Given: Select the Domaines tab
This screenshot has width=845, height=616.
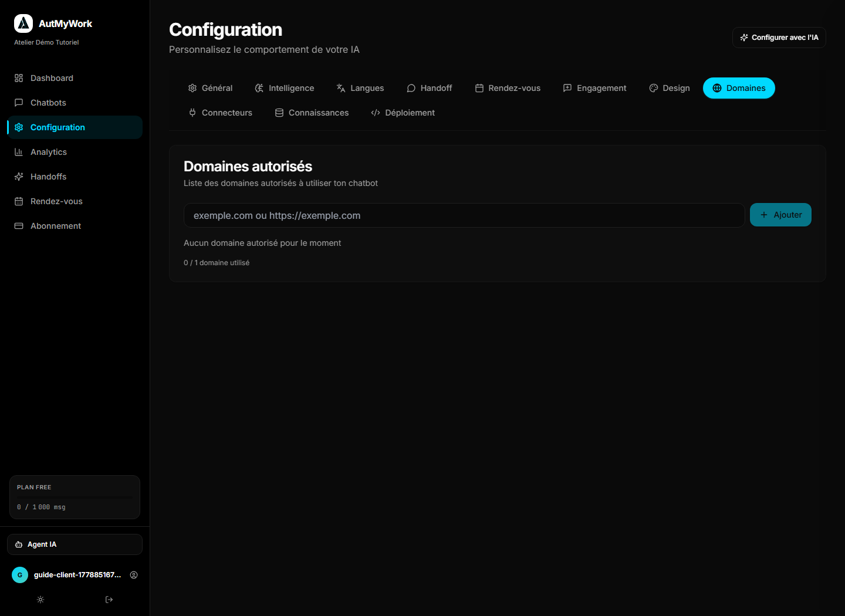Looking at the screenshot, I should click(739, 88).
